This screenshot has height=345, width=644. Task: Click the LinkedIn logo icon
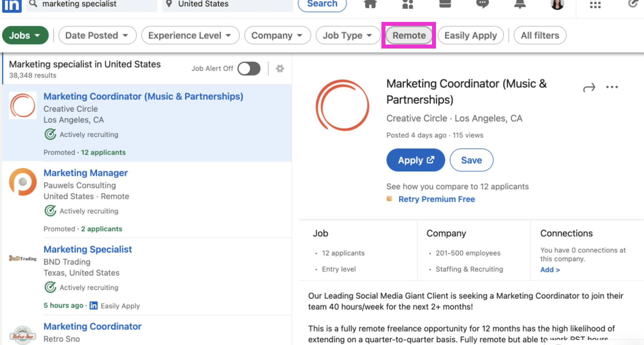[12, 5]
